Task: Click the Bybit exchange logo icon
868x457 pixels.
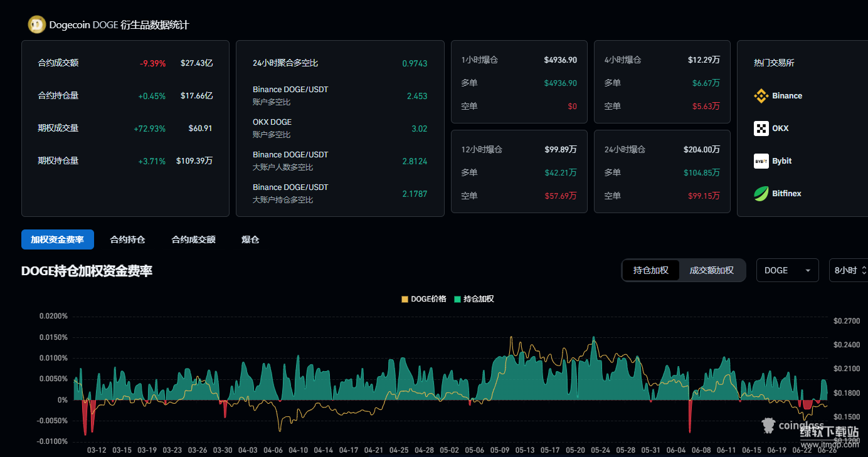Action: tap(761, 161)
